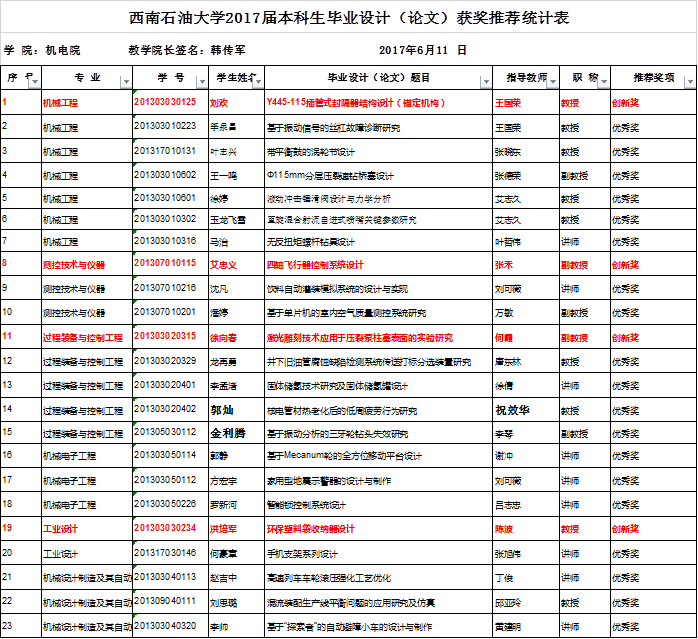Open the 职称 column filter dropdown
698x639 pixels.
(x=602, y=82)
